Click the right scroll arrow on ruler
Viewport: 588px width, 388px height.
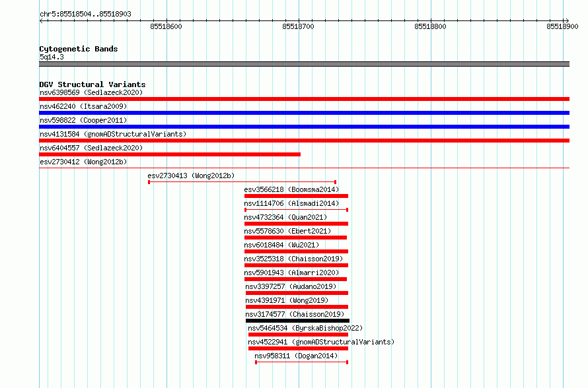[x=567, y=21]
